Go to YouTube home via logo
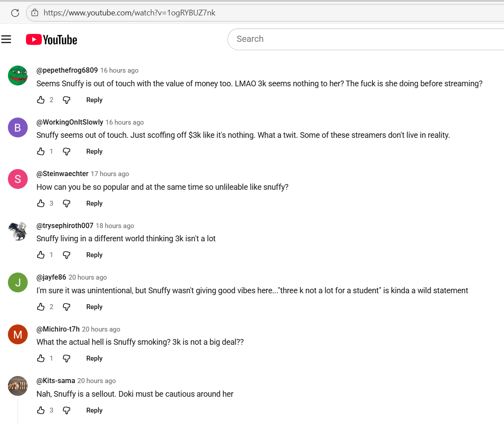The image size is (504, 424). tap(51, 40)
